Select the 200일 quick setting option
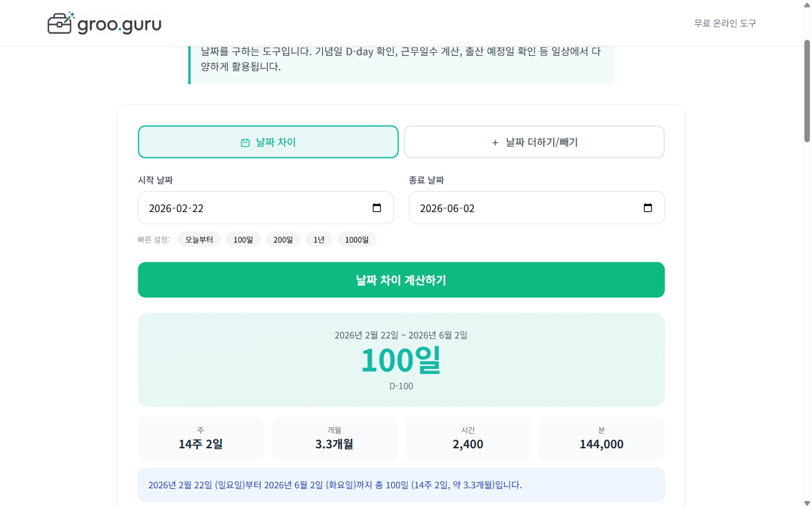This screenshot has width=812, height=508. 283,239
